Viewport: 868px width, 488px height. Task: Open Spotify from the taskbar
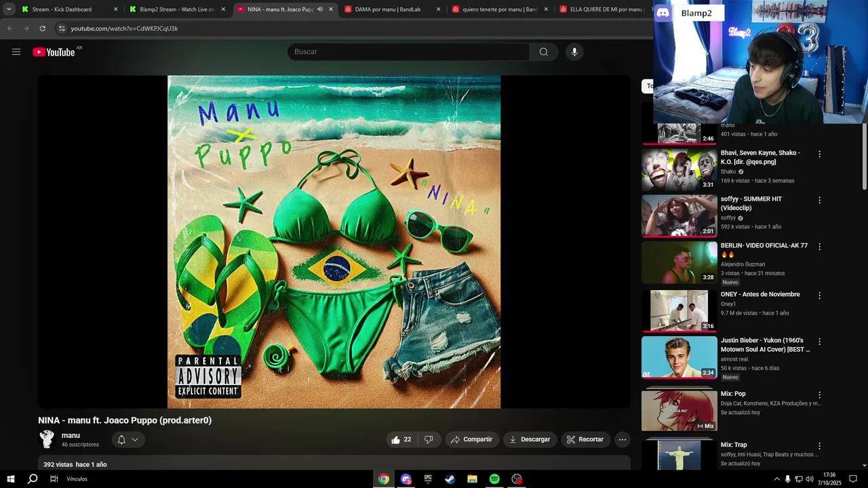tap(494, 479)
